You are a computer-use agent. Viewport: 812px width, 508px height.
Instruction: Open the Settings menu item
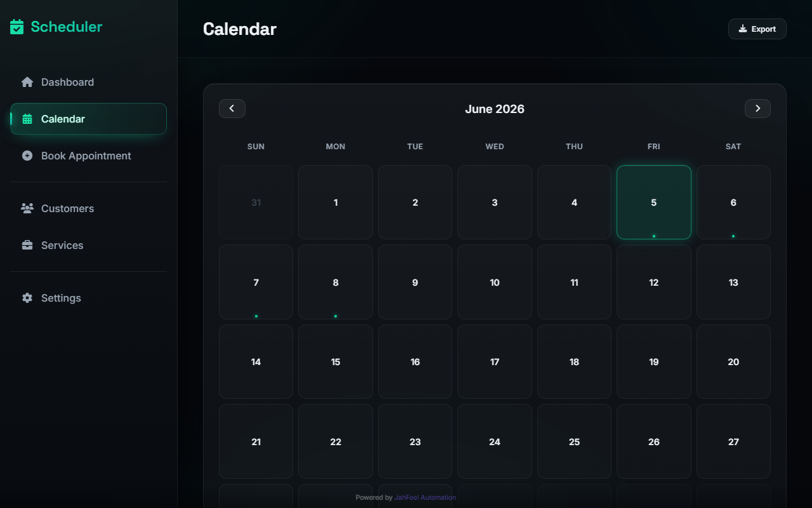tap(88, 298)
